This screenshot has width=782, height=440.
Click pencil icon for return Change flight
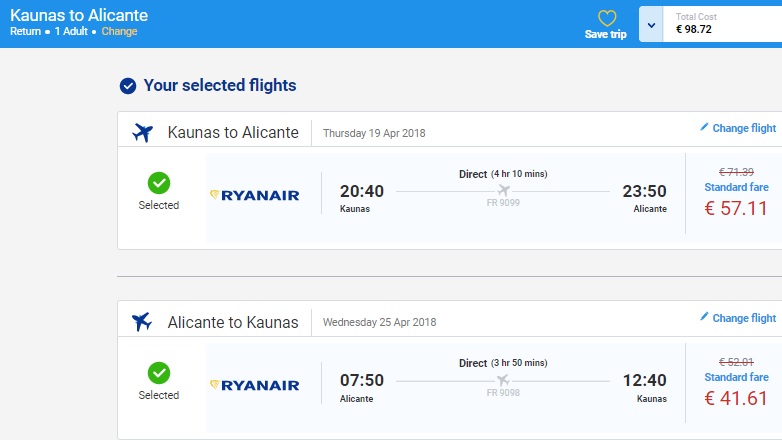click(704, 317)
